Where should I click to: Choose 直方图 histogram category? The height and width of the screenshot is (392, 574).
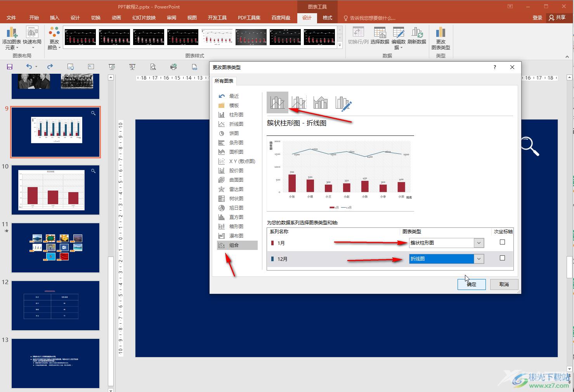[237, 217]
